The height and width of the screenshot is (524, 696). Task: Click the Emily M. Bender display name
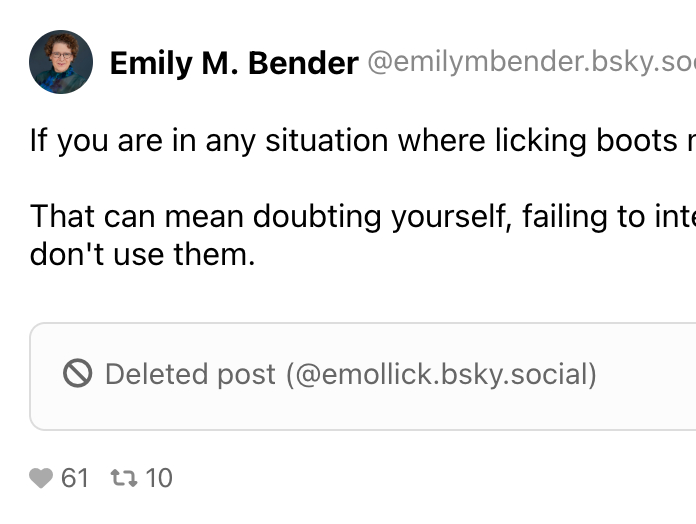tap(233, 63)
